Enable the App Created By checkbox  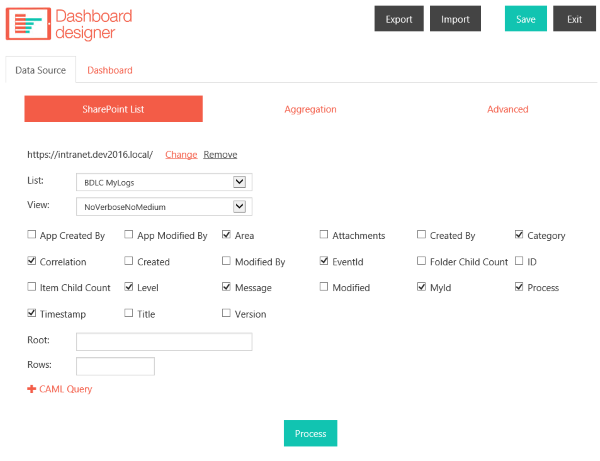tap(32, 235)
